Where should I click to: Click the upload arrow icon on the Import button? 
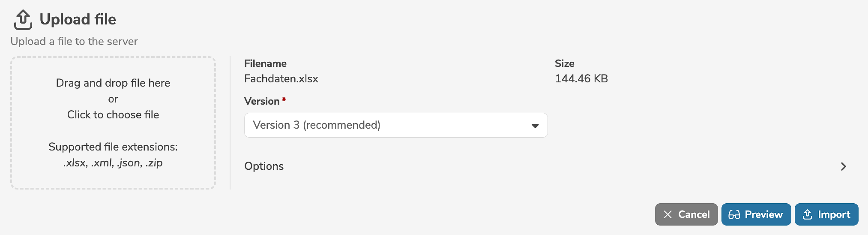click(x=807, y=214)
